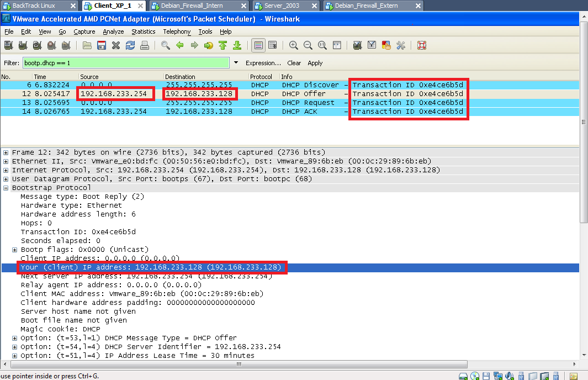Expand the Bootp flags field
Screen dimensions: 588x380
click(x=14, y=250)
